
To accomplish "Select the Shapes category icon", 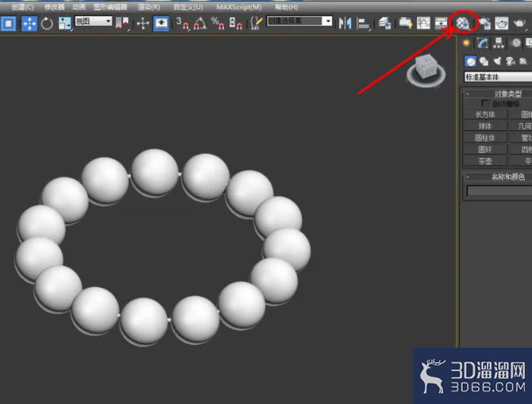I will 484,61.
